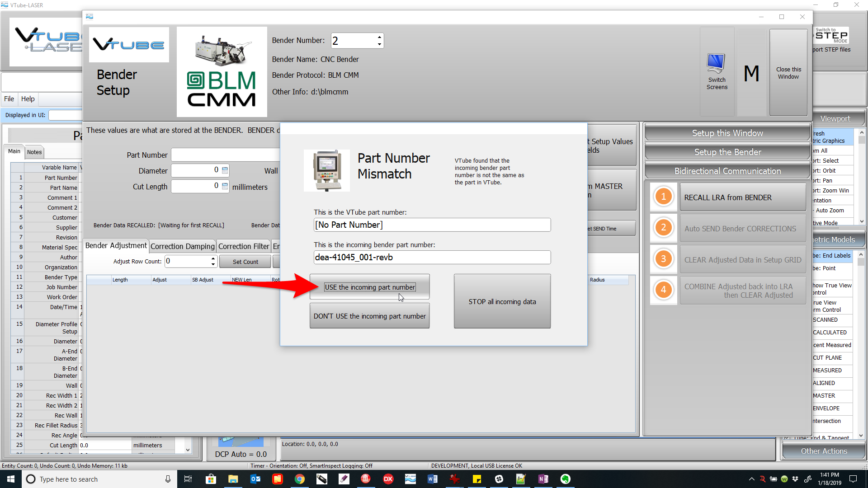Click the orange step 1 circle icon
Image resolution: width=868 pixels, height=488 pixels.
click(x=663, y=197)
